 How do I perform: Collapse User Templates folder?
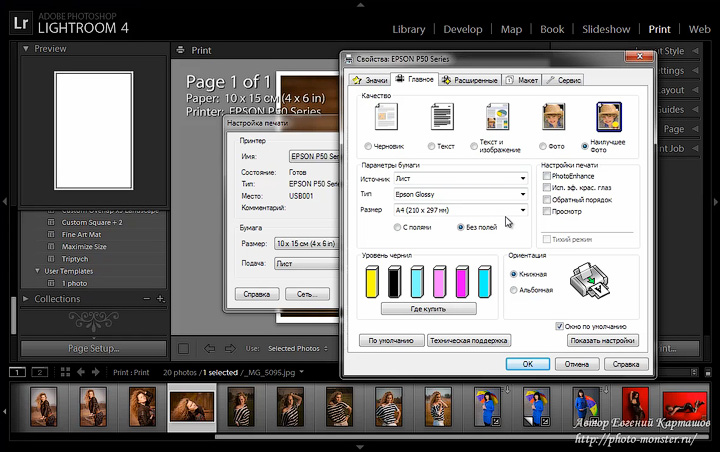pos(38,271)
